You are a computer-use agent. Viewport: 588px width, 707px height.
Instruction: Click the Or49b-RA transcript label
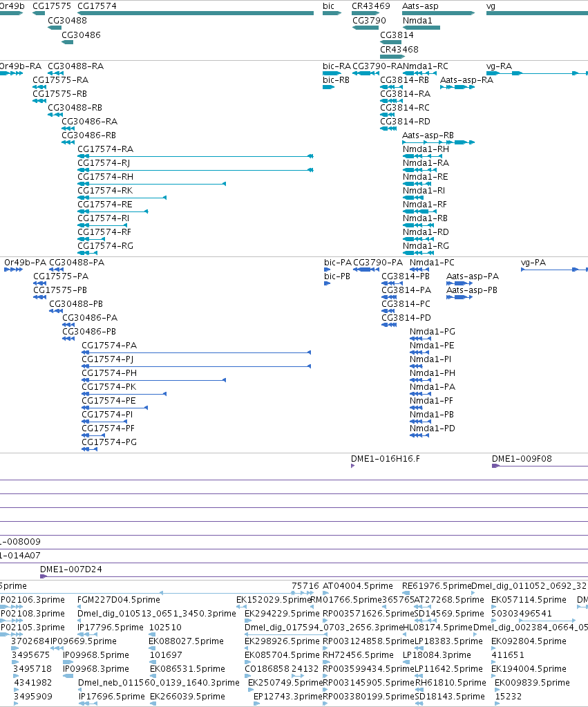[20, 66]
